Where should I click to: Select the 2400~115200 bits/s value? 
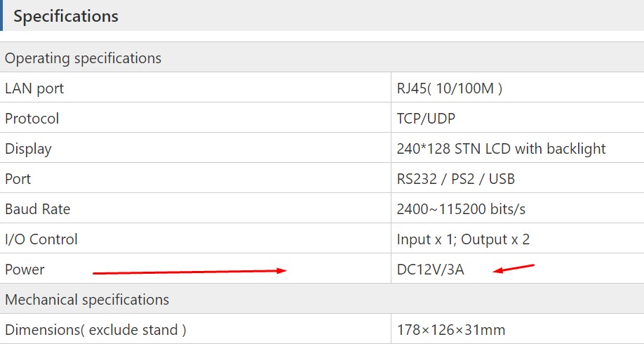click(461, 209)
